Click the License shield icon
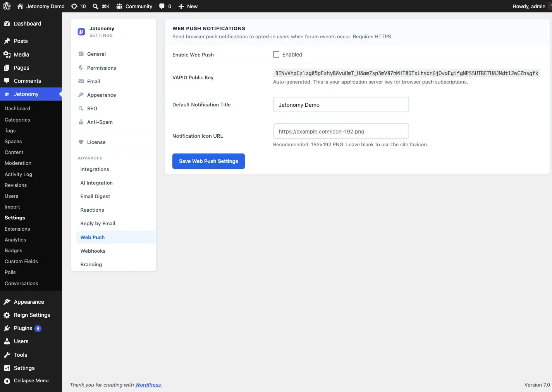The width and height of the screenshot is (552, 392). (x=81, y=142)
